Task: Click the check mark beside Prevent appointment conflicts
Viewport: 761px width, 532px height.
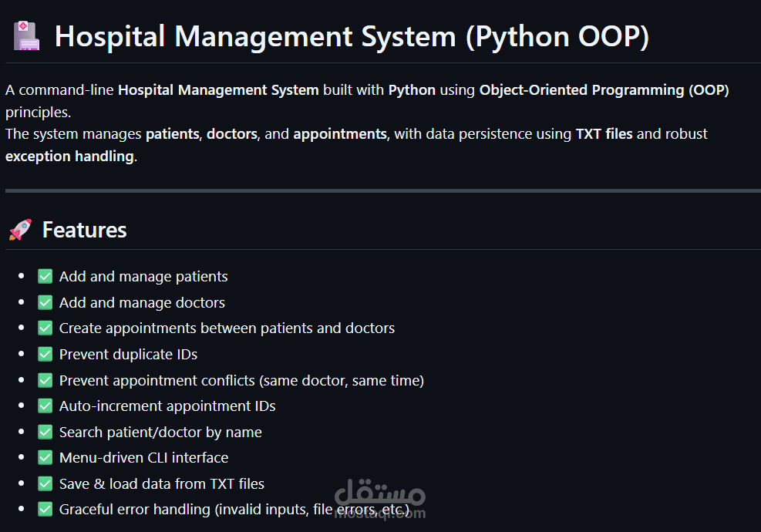Action: (45, 380)
